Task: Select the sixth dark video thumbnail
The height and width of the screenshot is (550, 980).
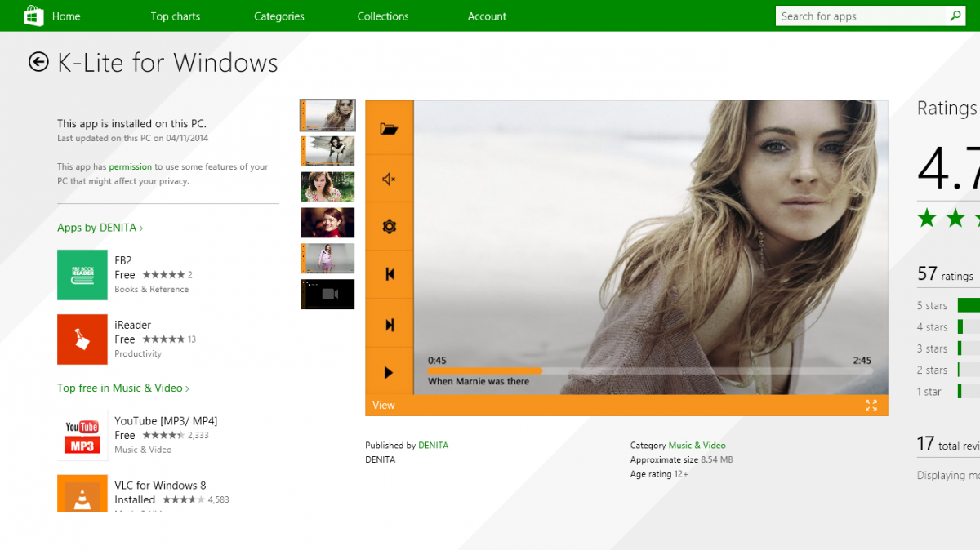Action: [327, 295]
